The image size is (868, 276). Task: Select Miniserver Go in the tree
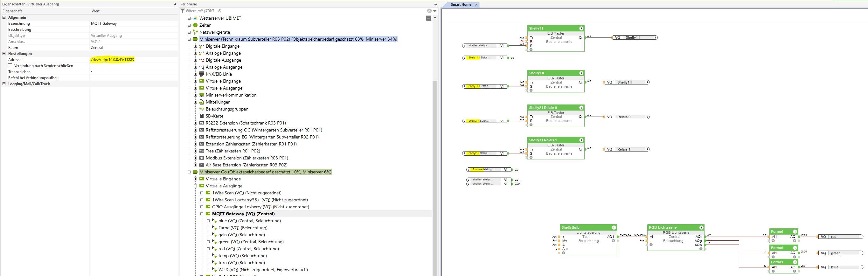(265, 172)
